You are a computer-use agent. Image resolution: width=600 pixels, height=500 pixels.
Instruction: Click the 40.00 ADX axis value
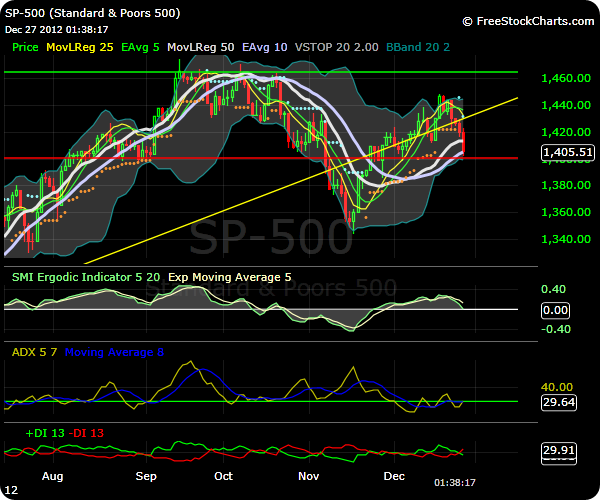[557, 387]
